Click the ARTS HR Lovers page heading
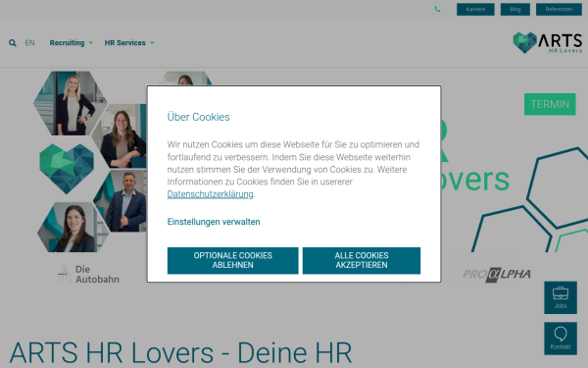This screenshot has width=588, height=368. 180,352
